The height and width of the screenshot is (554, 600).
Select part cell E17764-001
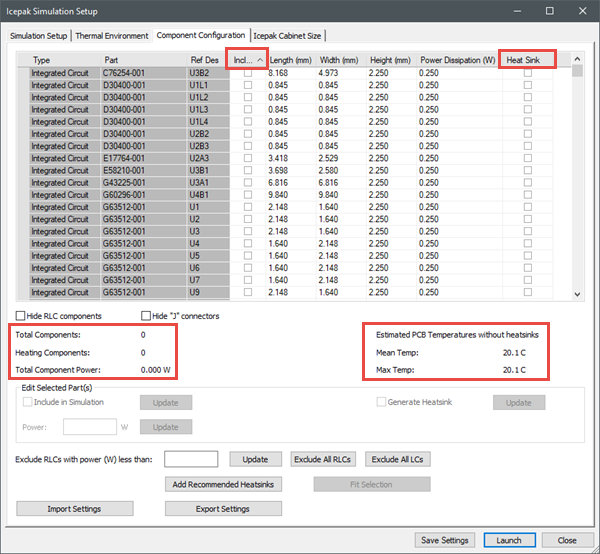point(143,158)
